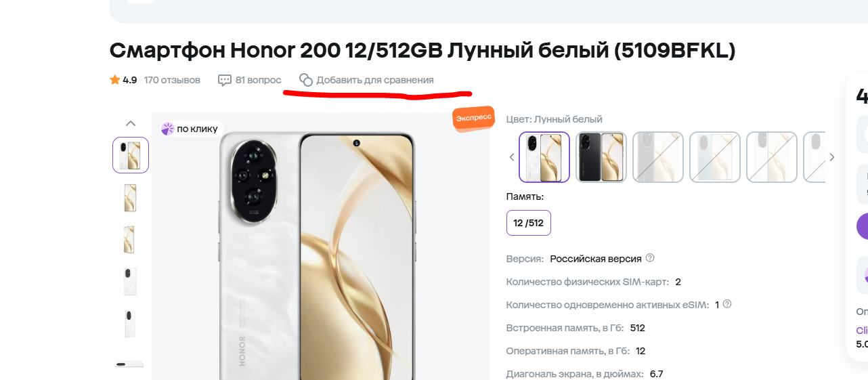Open the 81 вопрос questions link
The height and width of the screenshot is (380, 868).
pyautogui.click(x=258, y=80)
